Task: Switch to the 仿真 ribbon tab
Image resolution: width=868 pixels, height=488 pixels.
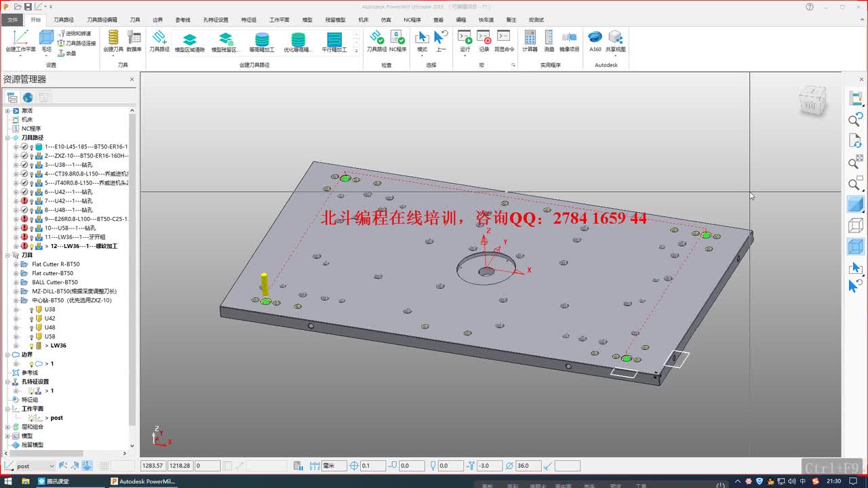Action: tap(386, 20)
